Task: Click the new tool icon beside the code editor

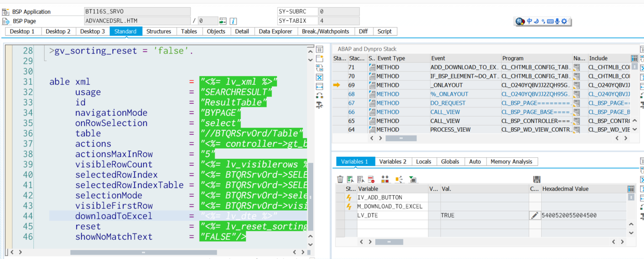Action: pyautogui.click(x=319, y=59)
